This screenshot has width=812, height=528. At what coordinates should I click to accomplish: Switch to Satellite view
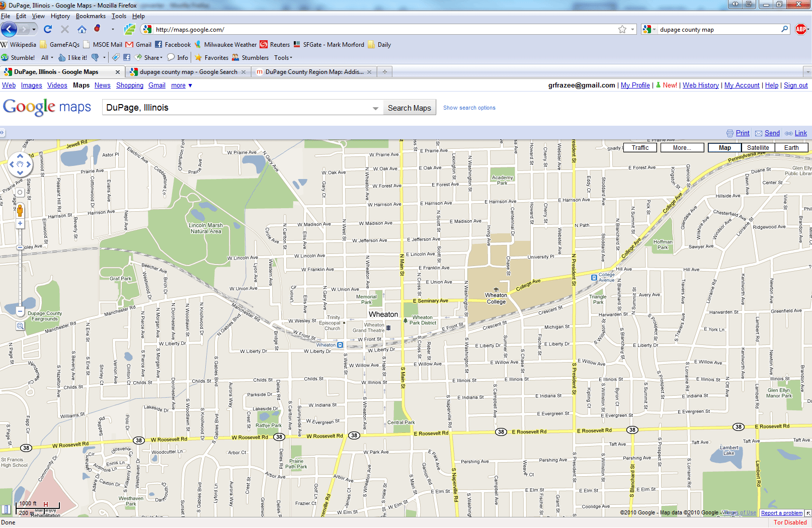758,148
